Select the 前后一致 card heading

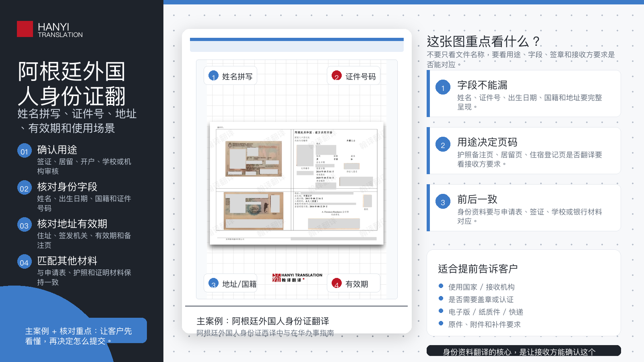(477, 200)
